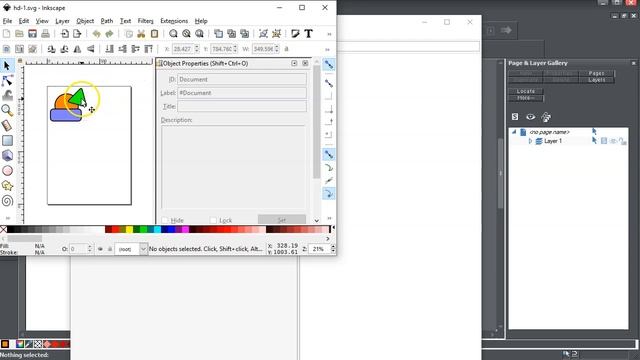Click the Open file icon
The width and height of the screenshot is (640, 360).
point(19,34)
